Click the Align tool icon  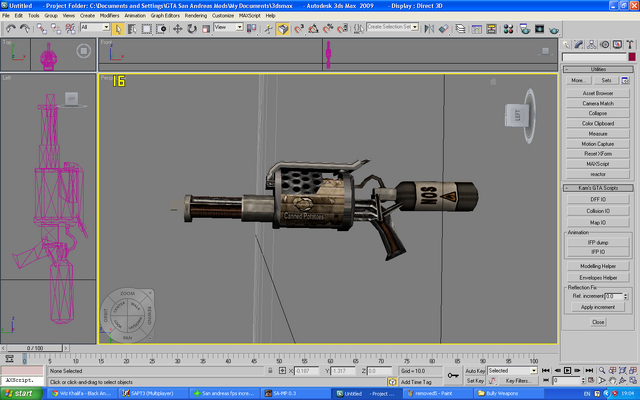click(444, 29)
